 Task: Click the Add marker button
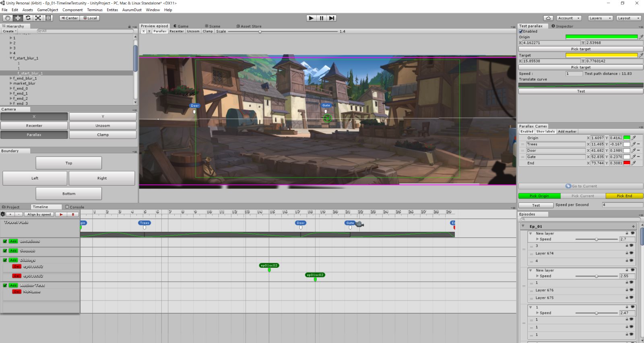pos(567,132)
